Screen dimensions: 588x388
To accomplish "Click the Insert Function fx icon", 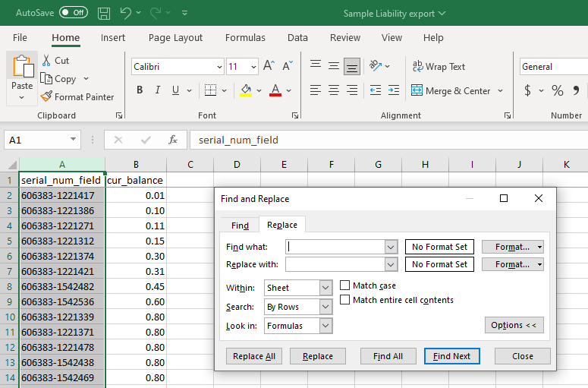I will 172,140.
